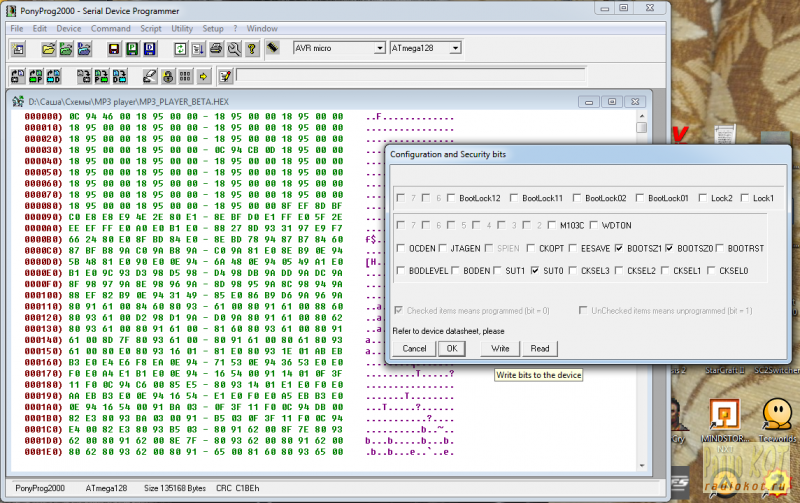The image size is (800, 503).
Task: Save data file with the blue D floppy
Action: (x=149, y=49)
